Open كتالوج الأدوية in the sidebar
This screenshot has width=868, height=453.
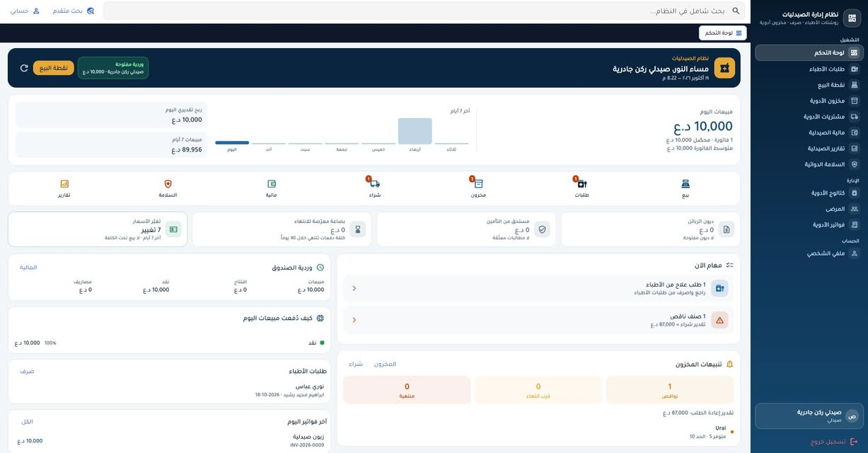point(809,193)
